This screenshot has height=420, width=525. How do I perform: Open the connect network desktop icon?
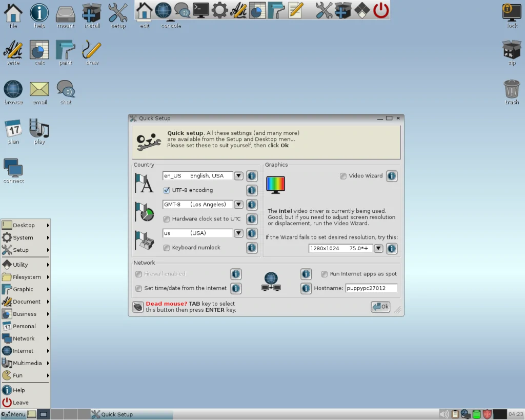pos(13,169)
